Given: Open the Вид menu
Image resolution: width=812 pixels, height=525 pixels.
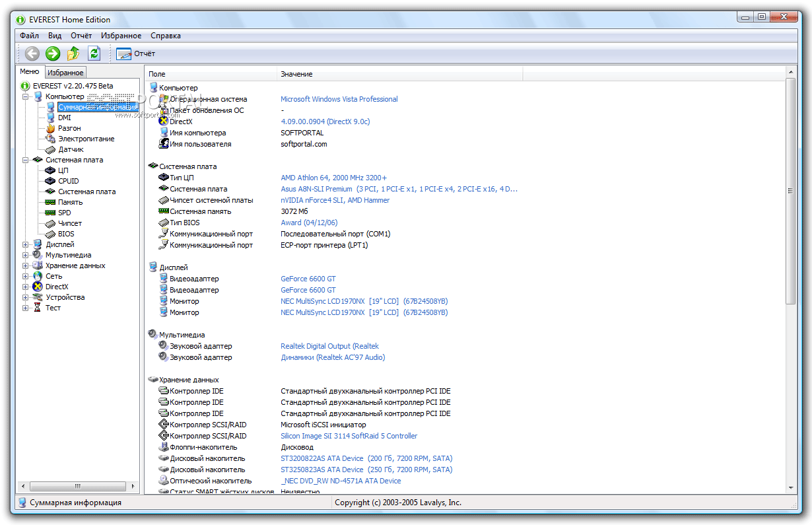Looking at the screenshot, I should coord(55,36).
